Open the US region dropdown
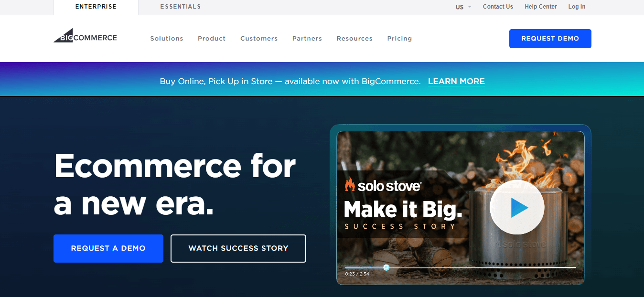This screenshot has height=297, width=644. 463,7
